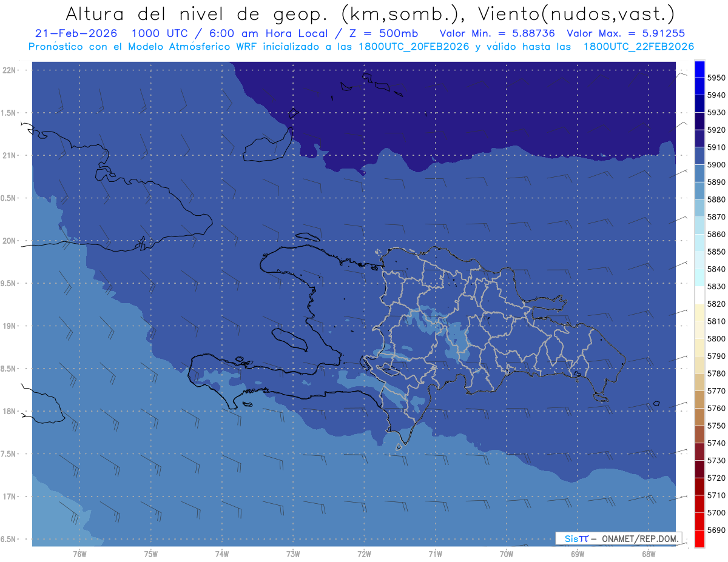
Task: Pick the bright red swatch below 5690
Action: [x=699, y=538]
